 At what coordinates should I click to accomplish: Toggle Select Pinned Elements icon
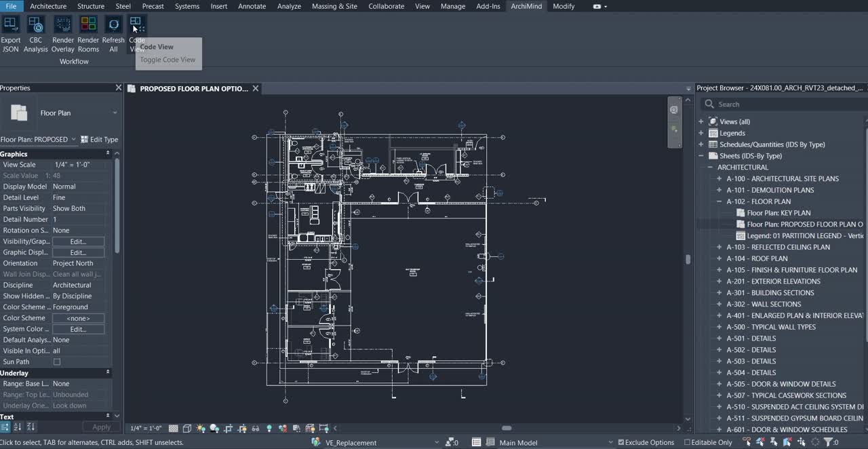tap(773, 442)
